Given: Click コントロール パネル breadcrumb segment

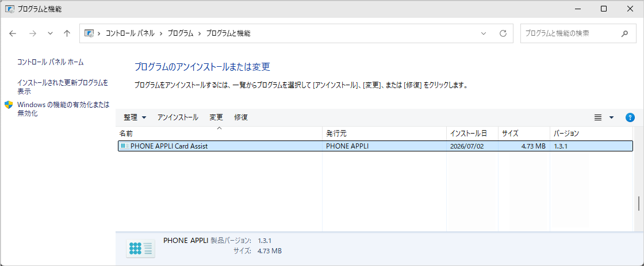Looking at the screenshot, I should pyautogui.click(x=130, y=34).
